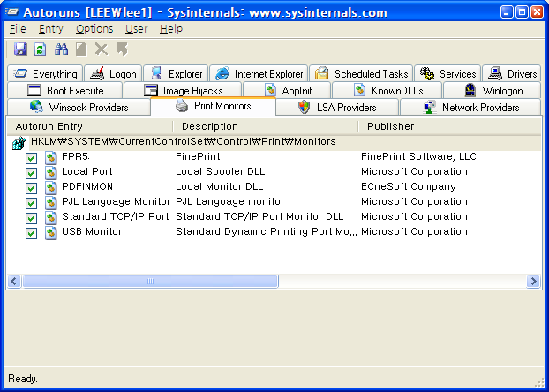The height and width of the screenshot is (392, 549).
Task: Uncheck the Local Port entry checkbox
Action: pyautogui.click(x=31, y=173)
